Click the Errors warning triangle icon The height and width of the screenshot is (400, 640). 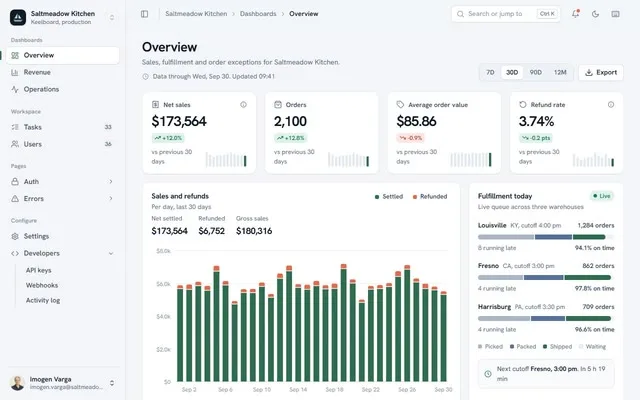15,199
